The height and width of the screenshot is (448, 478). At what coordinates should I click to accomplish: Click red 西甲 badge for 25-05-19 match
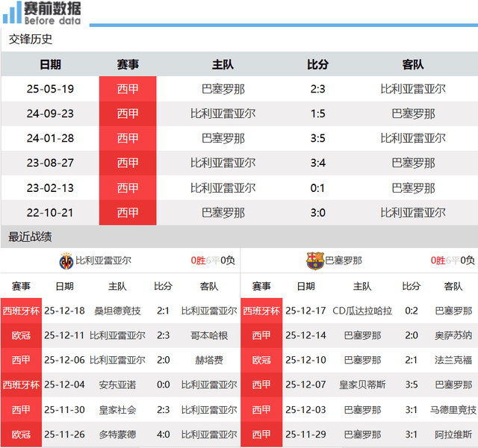pos(128,89)
